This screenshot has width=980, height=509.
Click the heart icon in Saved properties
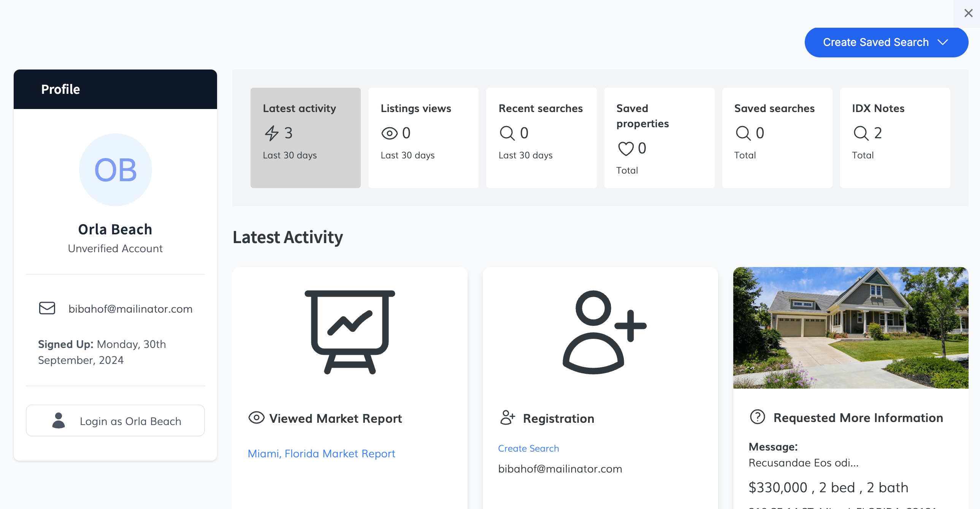[625, 149]
